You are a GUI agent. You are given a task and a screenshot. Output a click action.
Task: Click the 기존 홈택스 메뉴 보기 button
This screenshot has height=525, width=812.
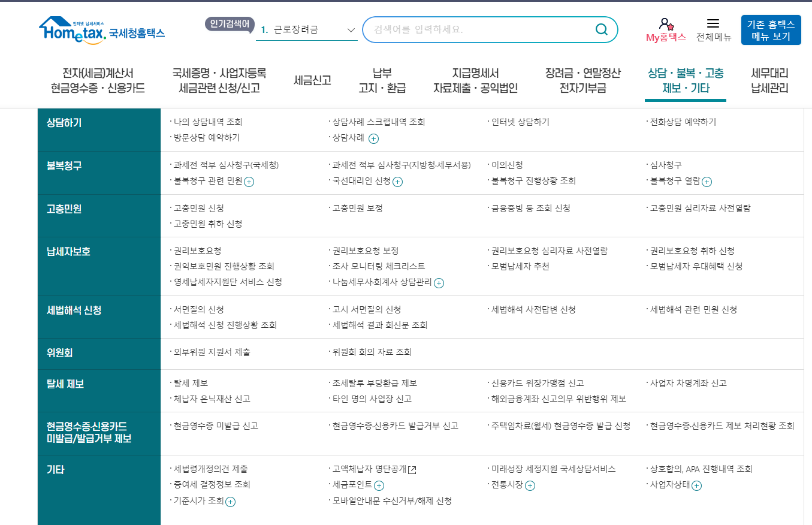(771, 29)
